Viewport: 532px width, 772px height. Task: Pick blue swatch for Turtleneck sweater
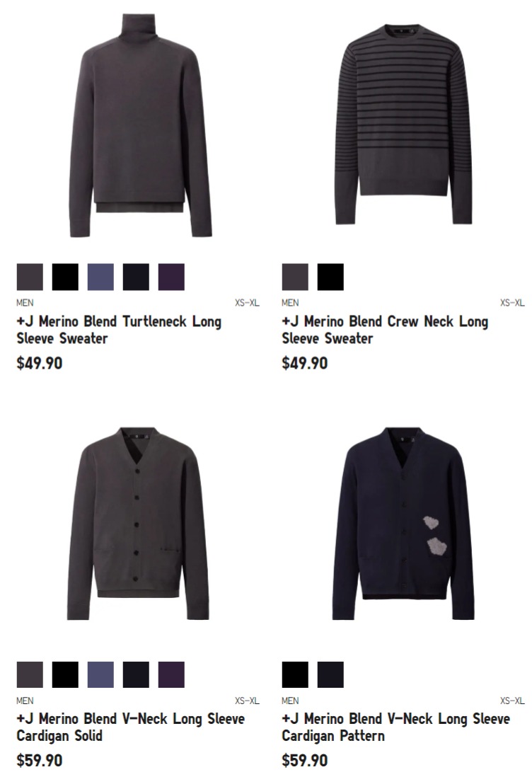pos(100,277)
